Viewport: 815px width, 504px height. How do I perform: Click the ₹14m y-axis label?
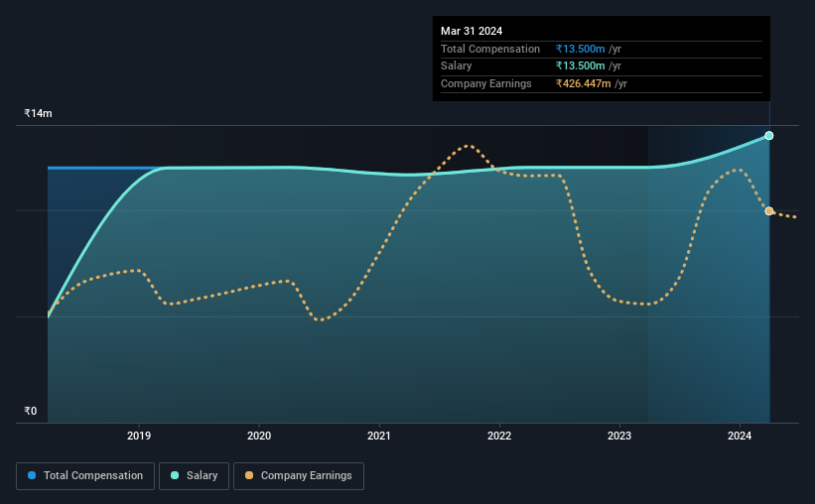pyautogui.click(x=38, y=113)
